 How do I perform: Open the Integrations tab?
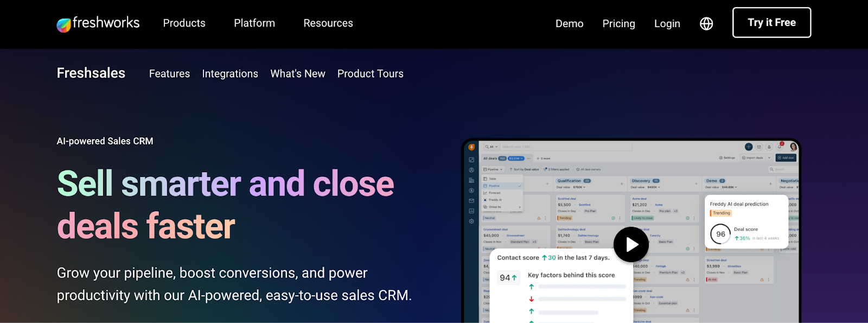pos(230,74)
